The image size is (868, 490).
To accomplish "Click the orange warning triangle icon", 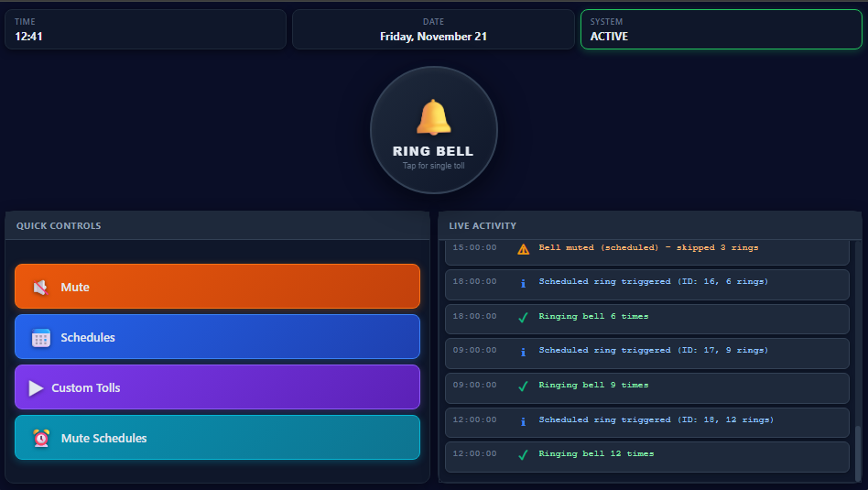I will tap(523, 248).
